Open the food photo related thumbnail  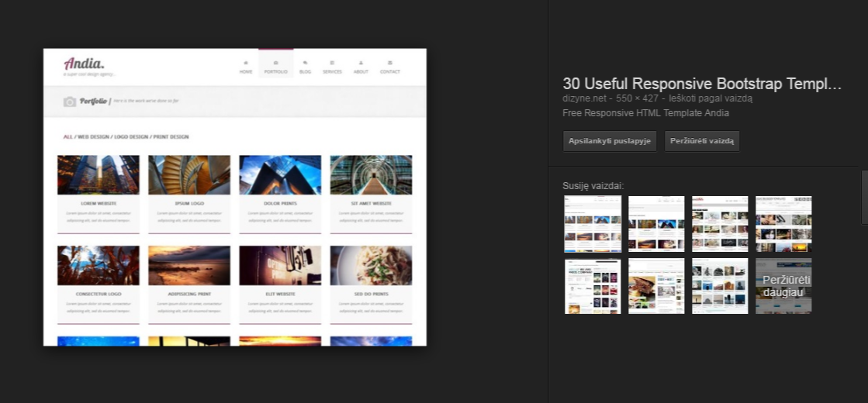point(656,286)
